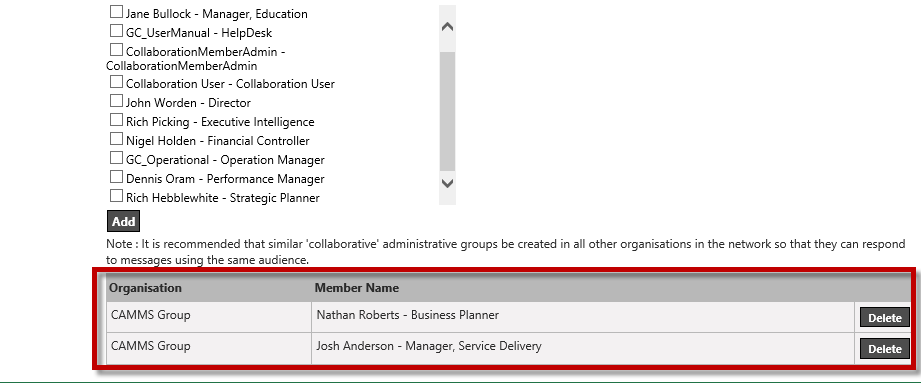Select Nigel Holden - Financial Controller checkbox
Image resolution: width=921 pixels, height=383 pixels.
pos(116,139)
